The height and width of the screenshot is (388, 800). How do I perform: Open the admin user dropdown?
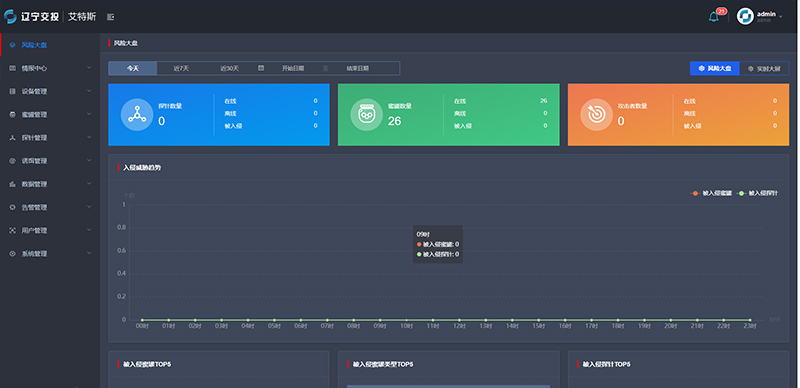(769, 16)
